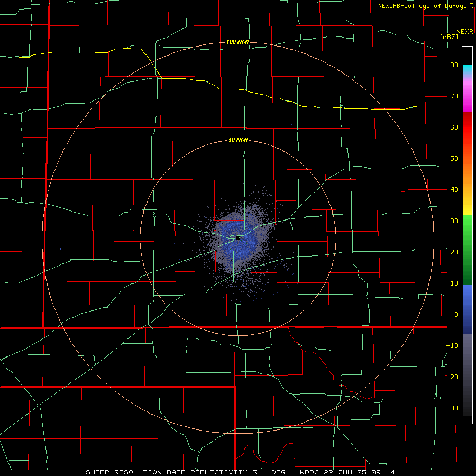476x476 pixels.
Task: Click the -30 value on dBZ scale
Action: point(452,408)
